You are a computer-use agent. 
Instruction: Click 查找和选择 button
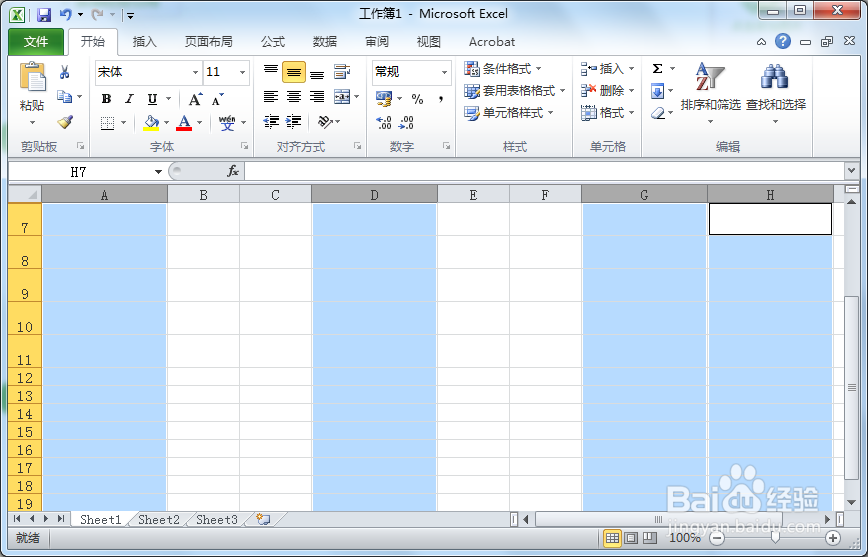coord(776,92)
